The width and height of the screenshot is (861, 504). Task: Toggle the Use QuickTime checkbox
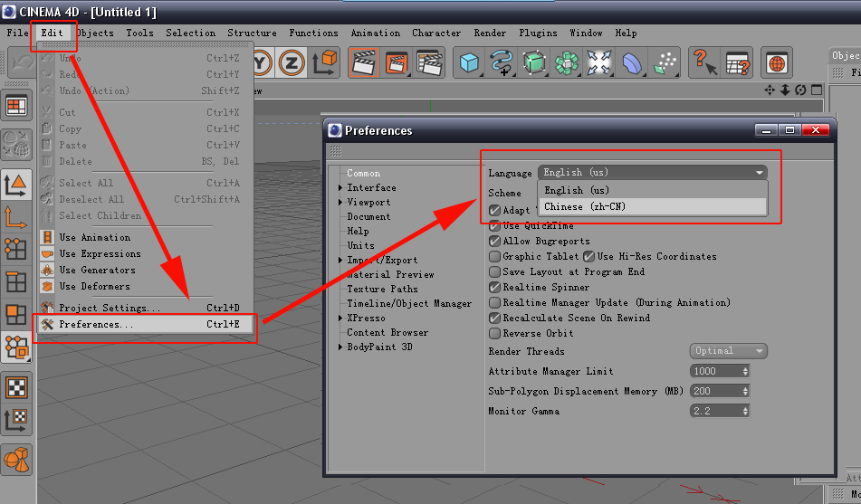pyautogui.click(x=494, y=225)
